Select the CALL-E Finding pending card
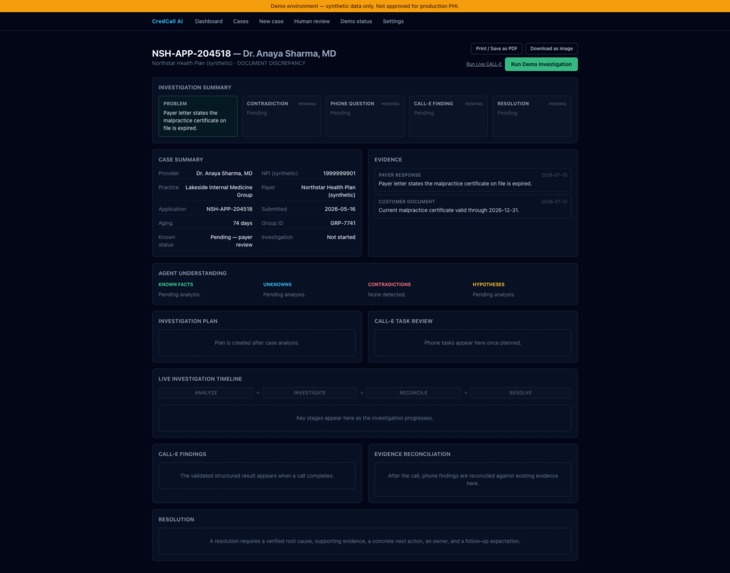The width and height of the screenshot is (730, 573). click(448, 116)
